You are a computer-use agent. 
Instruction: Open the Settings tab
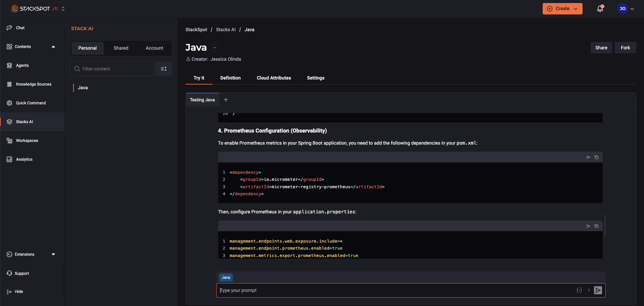click(x=316, y=78)
